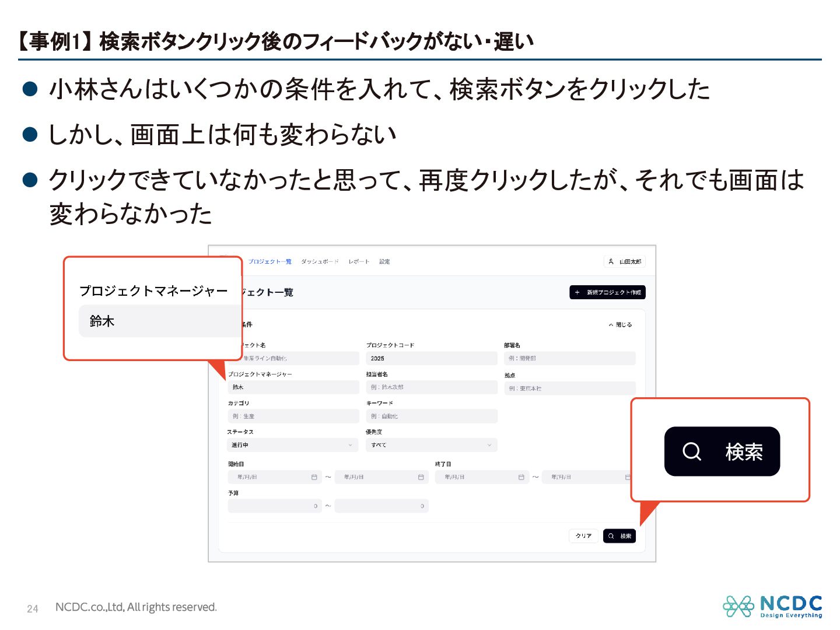The width and height of the screenshot is (840, 630).
Task: Select the 設定 tab
Action: (384, 261)
